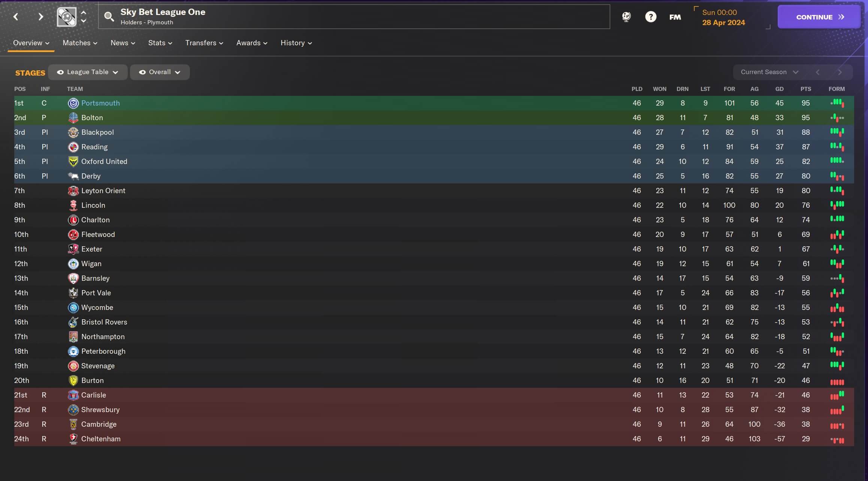Open the FM menu logo
868x481 pixels.
pos(675,17)
